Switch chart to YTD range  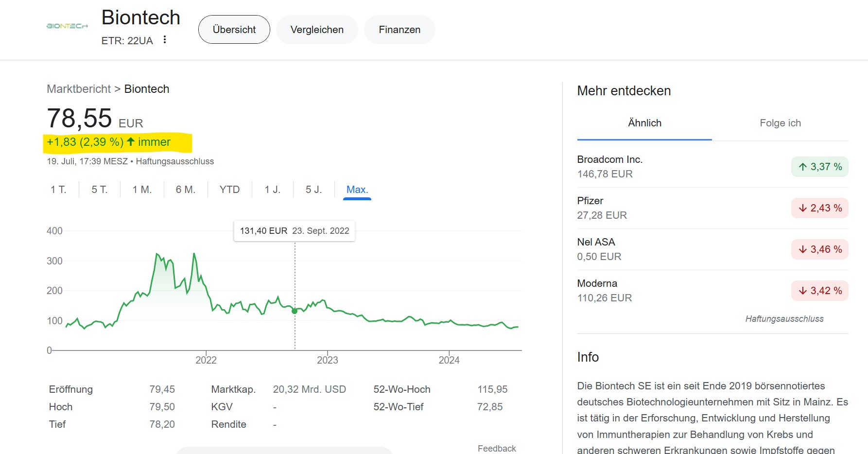coord(229,190)
